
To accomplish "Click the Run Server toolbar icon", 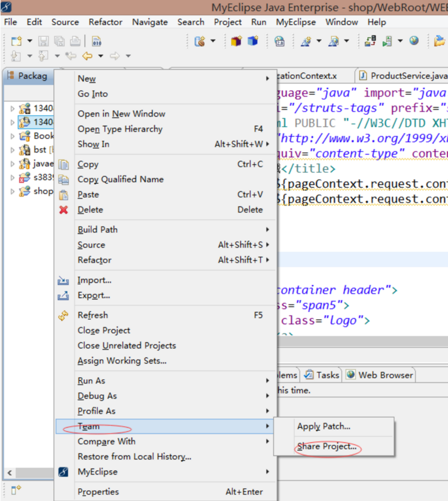I will click(387, 41).
